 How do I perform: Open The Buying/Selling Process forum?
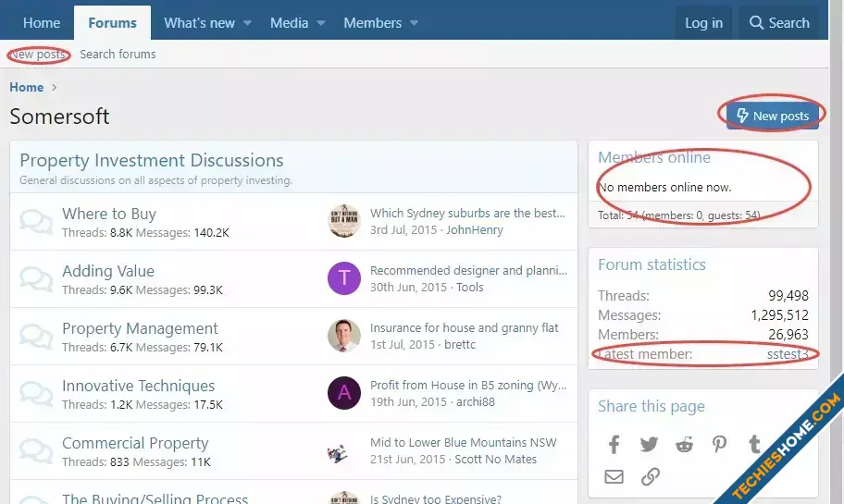click(x=155, y=498)
